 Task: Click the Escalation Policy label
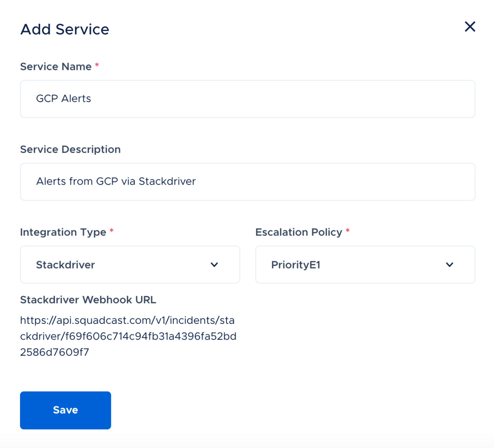click(x=298, y=232)
